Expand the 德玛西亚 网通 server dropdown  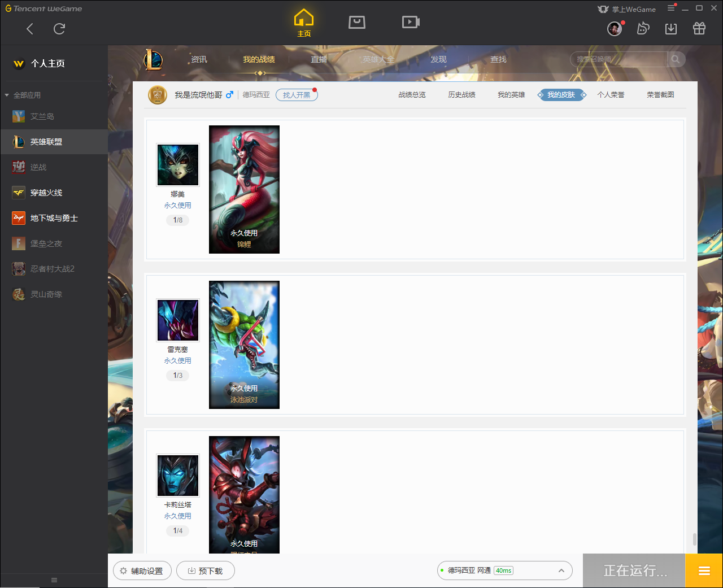click(x=505, y=570)
